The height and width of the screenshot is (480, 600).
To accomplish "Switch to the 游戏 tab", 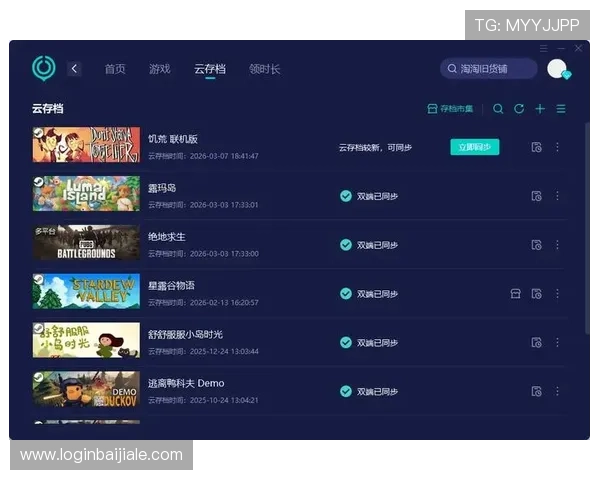I will (160, 69).
